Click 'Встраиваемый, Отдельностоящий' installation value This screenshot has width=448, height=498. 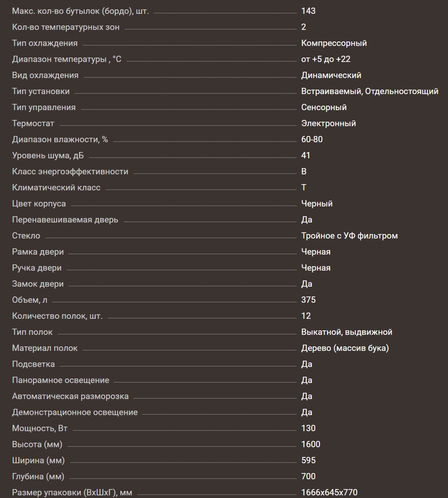point(370,91)
